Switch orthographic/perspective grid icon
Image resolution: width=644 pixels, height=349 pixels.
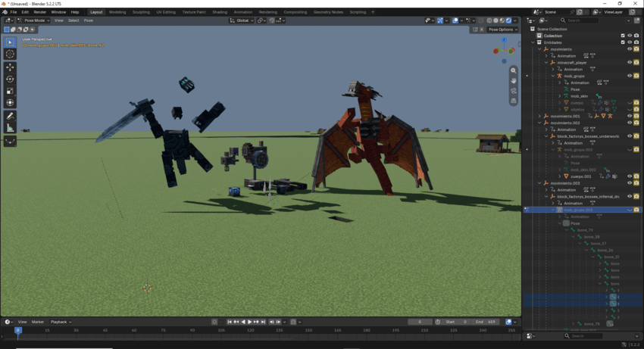point(514,101)
